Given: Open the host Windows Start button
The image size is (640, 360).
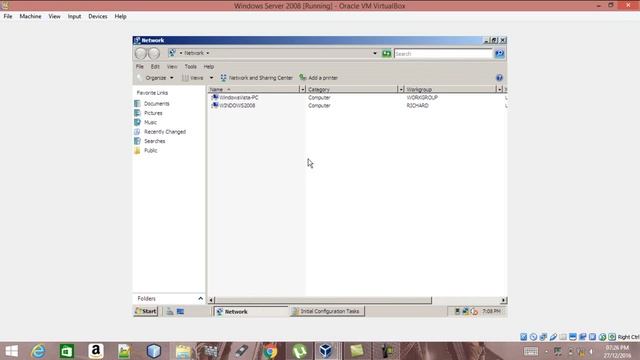Looking at the screenshot, I should [x=11, y=351].
